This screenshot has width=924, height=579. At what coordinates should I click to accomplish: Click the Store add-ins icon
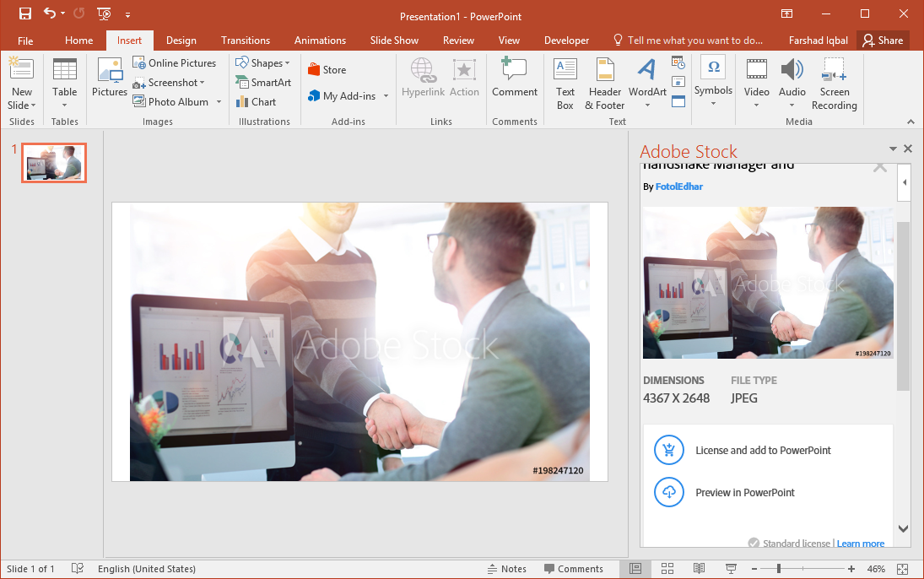pyautogui.click(x=314, y=70)
